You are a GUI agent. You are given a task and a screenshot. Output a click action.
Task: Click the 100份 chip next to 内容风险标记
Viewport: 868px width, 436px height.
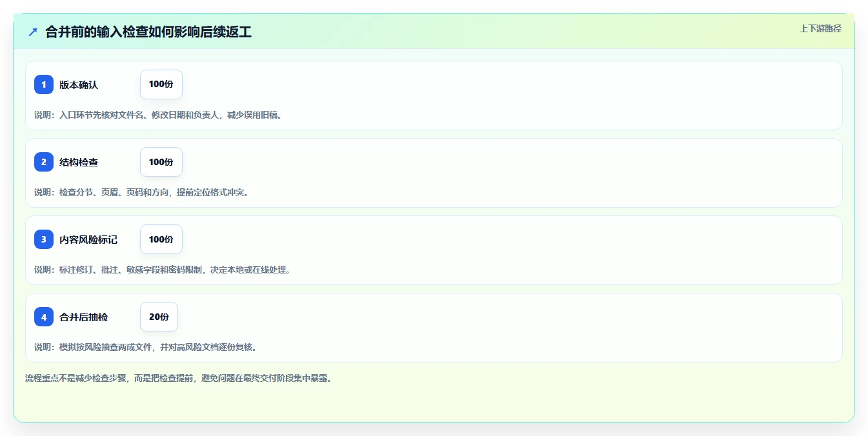click(161, 239)
